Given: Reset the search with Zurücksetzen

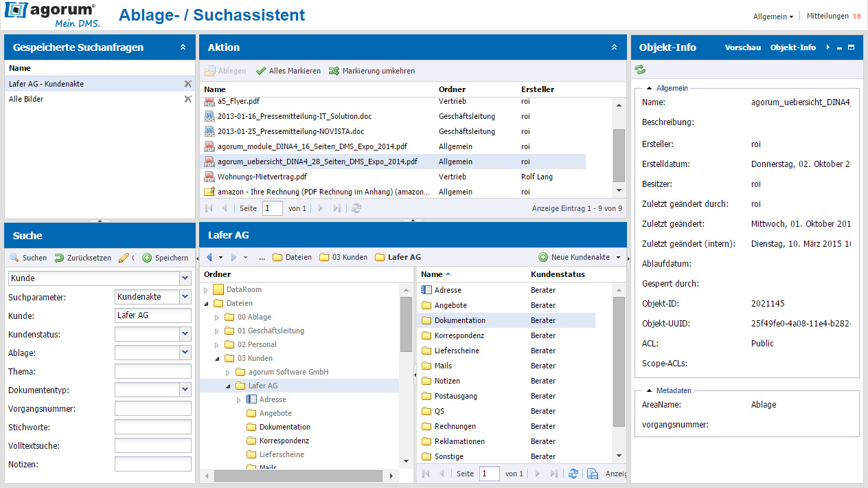Looking at the screenshot, I should 82,258.
